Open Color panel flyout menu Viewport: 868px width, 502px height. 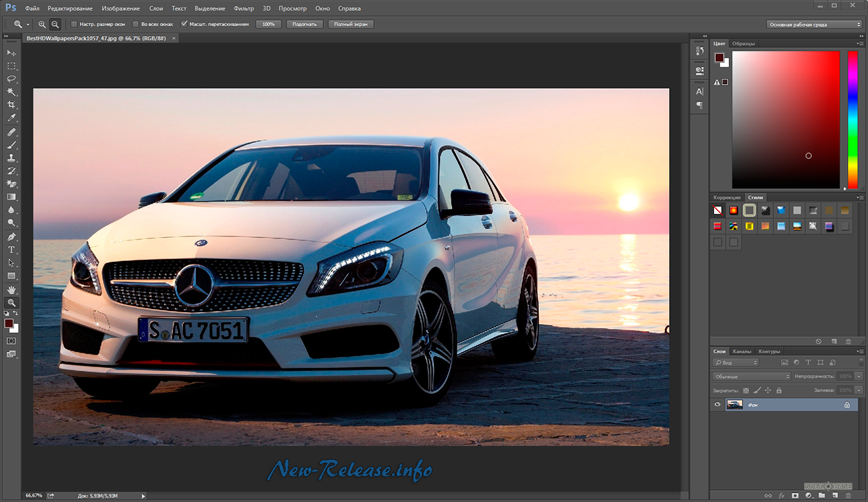click(x=860, y=43)
